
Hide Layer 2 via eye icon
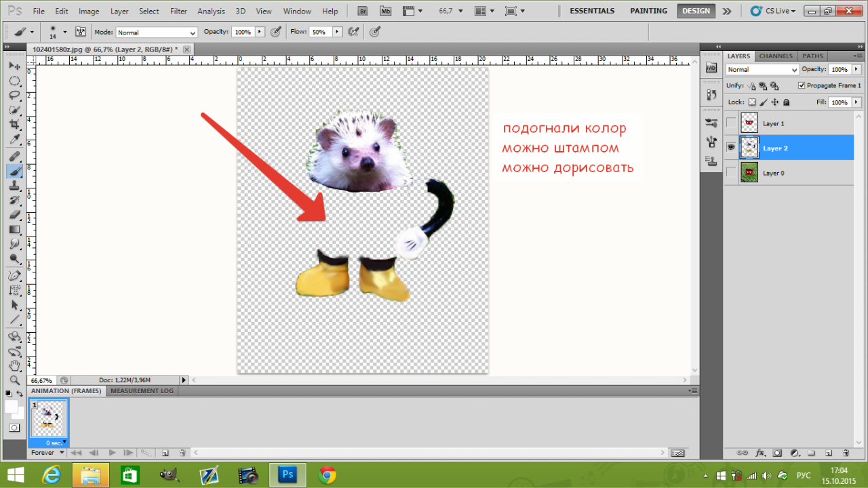730,148
